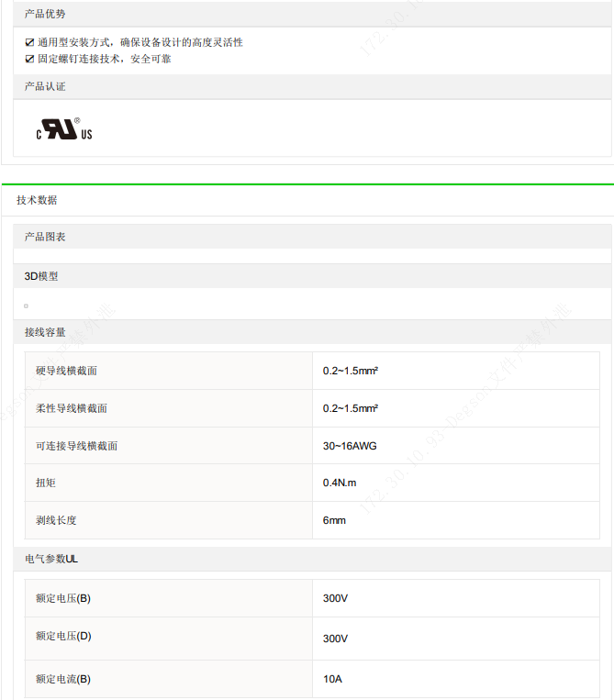Click the cULus certification logo
This screenshot has height=700, width=614.
tap(64, 129)
